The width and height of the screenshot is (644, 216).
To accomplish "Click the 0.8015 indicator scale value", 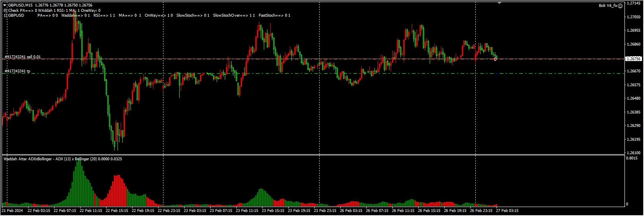I will pyautogui.click(x=632, y=159).
